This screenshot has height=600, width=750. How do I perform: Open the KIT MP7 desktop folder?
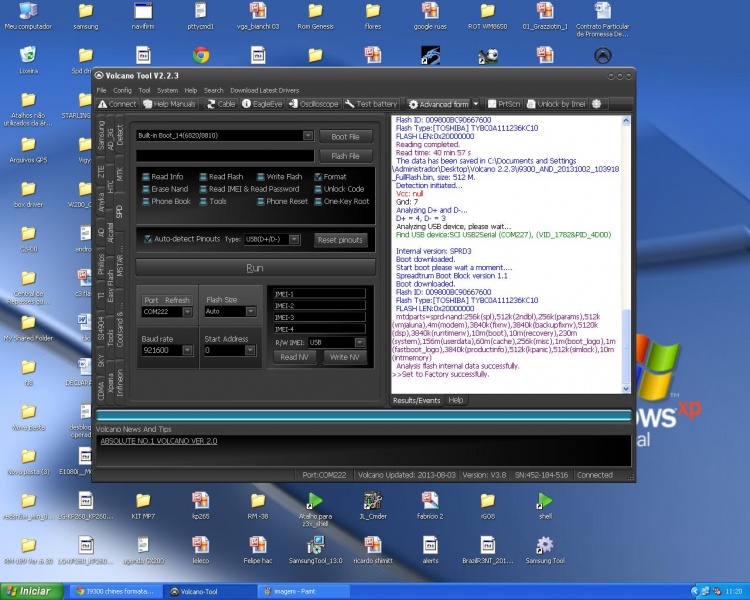143,506
